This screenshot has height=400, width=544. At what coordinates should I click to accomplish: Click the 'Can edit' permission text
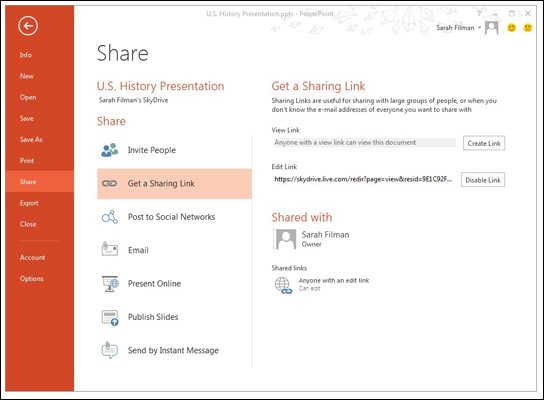(x=309, y=288)
